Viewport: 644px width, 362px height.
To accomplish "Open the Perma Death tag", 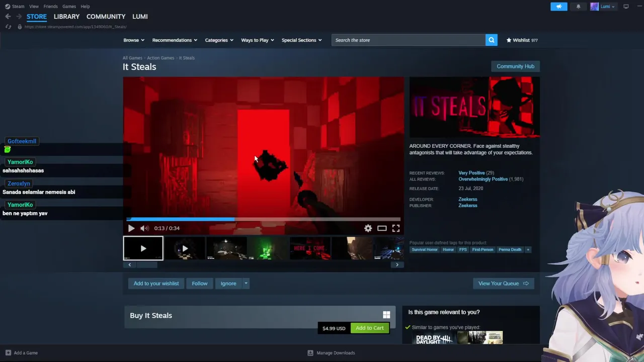I will 510,249.
